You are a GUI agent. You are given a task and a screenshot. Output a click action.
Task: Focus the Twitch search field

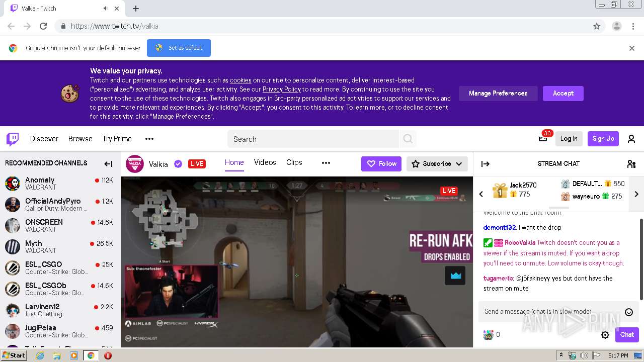pyautogui.click(x=313, y=139)
